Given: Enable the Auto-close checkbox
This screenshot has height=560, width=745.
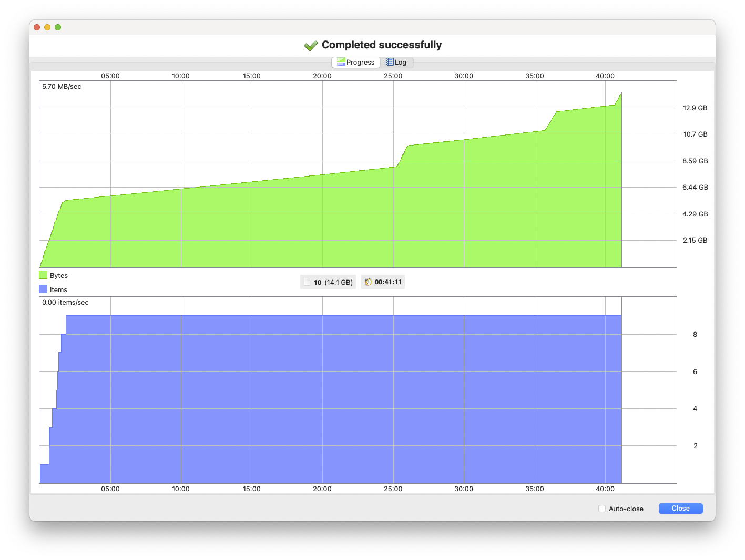Looking at the screenshot, I should click(602, 509).
